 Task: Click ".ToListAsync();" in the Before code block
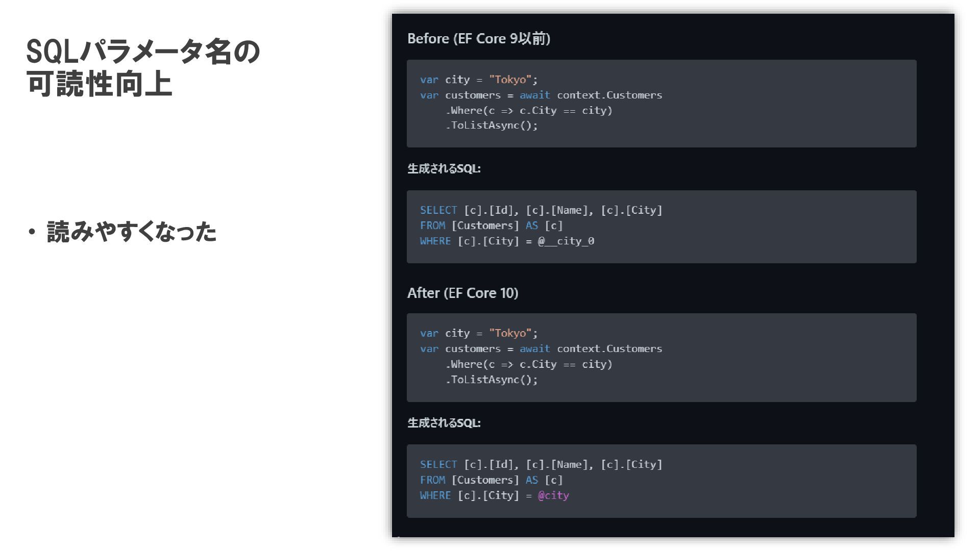(492, 126)
